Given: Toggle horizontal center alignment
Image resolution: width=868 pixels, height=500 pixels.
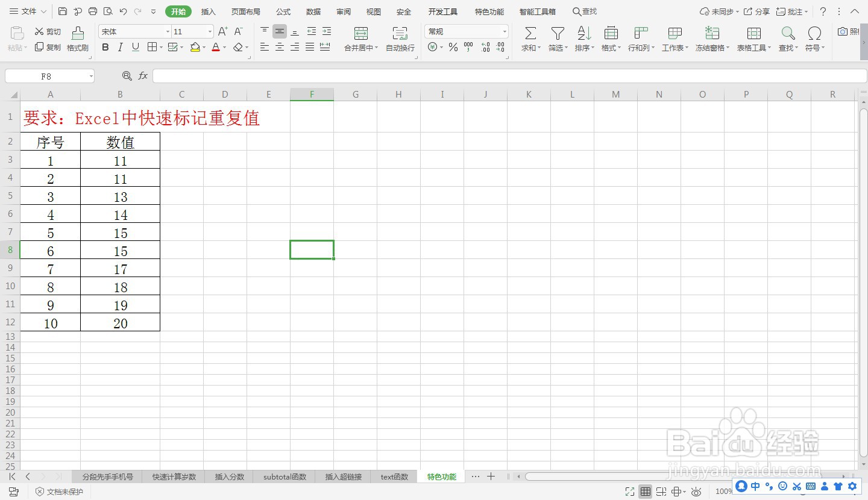Looking at the screenshot, I should click(x=280, y=47).
